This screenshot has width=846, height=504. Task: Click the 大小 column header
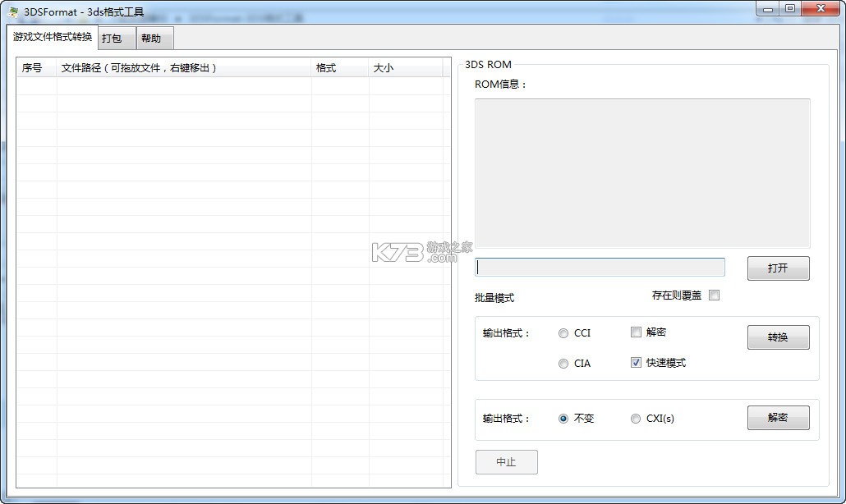(x=384, y=68)
